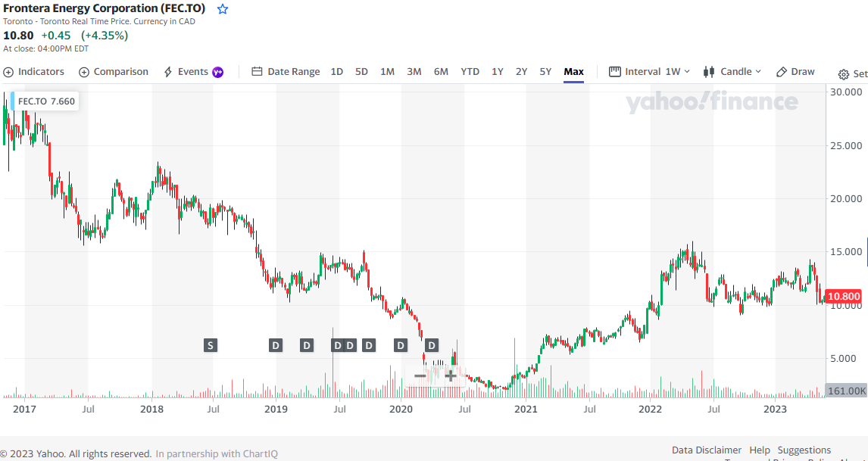Add FEC.TO to watchlist with star icon
This screenshot has height=461, width=868.
coord(223,9)
